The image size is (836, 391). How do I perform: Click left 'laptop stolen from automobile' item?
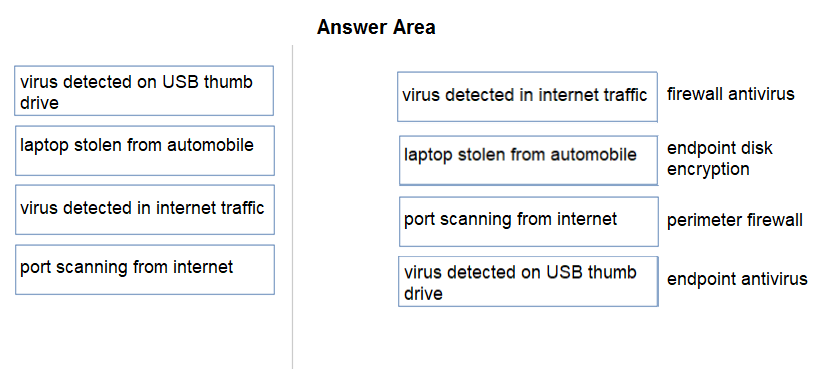point(144,150)
